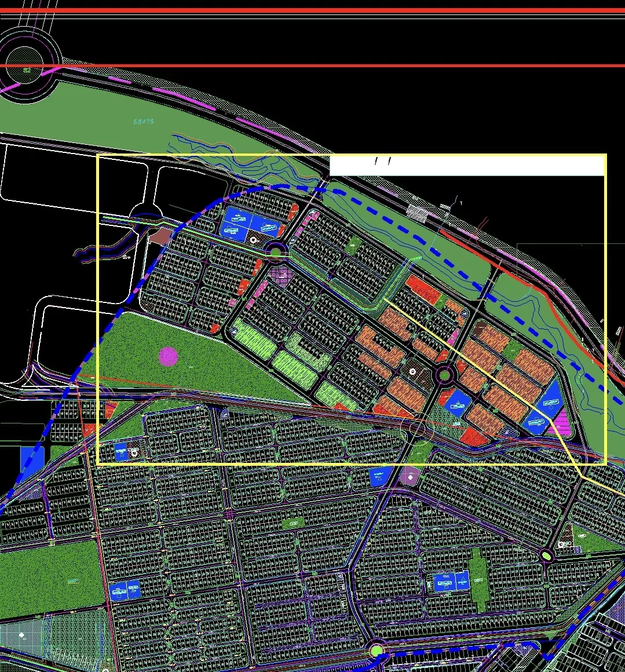Select the white striped hatched rectangle on the curved road

(417, 213)
